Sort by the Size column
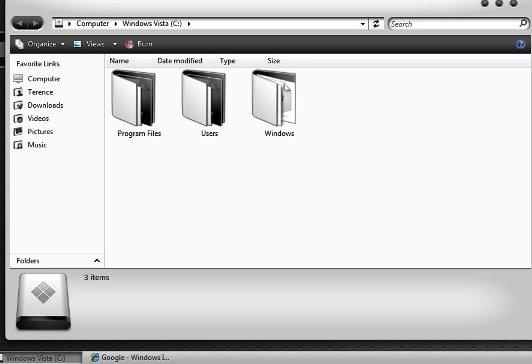This screenshot has height=364, width=532. coord(273,61)
